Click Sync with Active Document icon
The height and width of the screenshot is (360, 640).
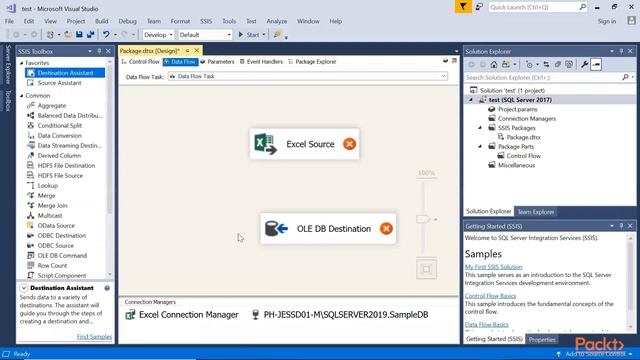(x=546, y=64)
